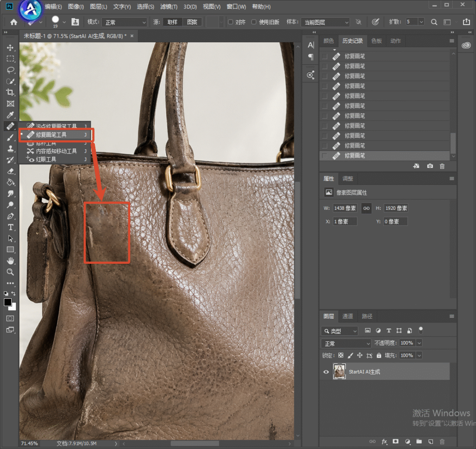
Task: Open the layer blend mode 正常 dropdown
Action: [346, 343]
